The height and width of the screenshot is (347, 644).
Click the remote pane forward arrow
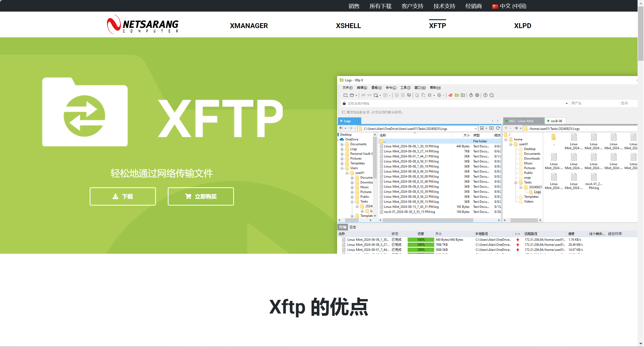(516, 128)
